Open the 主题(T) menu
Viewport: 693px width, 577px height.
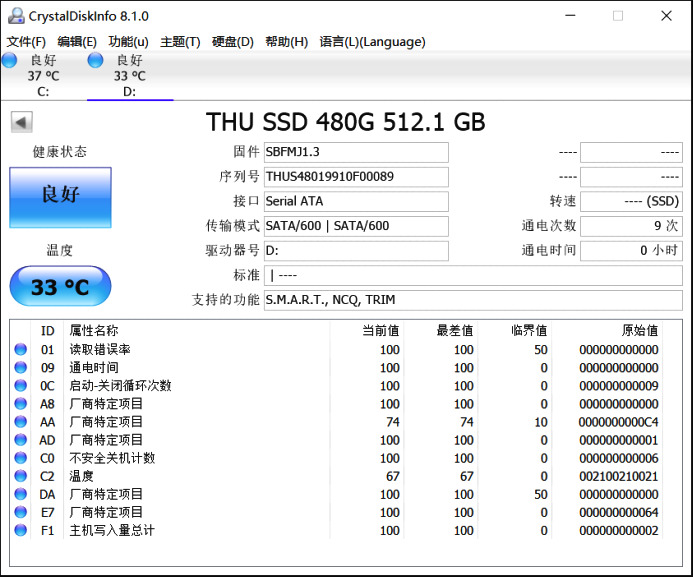180,42
